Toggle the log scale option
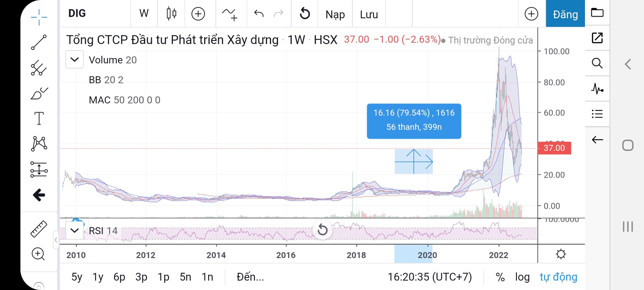The height and width of the screenshot is (290, 644). (522, 277)
